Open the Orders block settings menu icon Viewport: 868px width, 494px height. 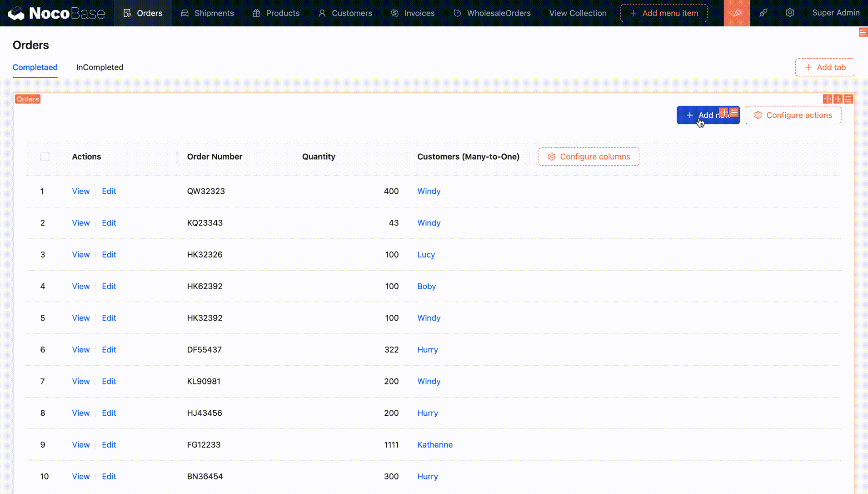[x=848, y=99]
